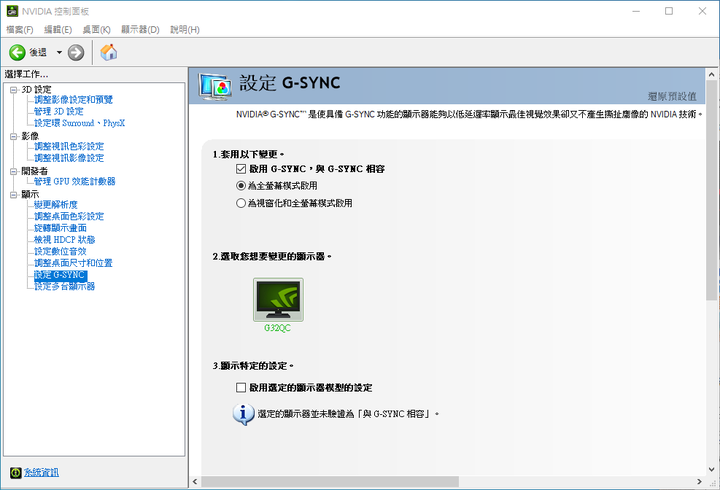Open 調整桌面尺寸和位置 tree item
This screenshot has height=490, width=720.
pos(73,263)
